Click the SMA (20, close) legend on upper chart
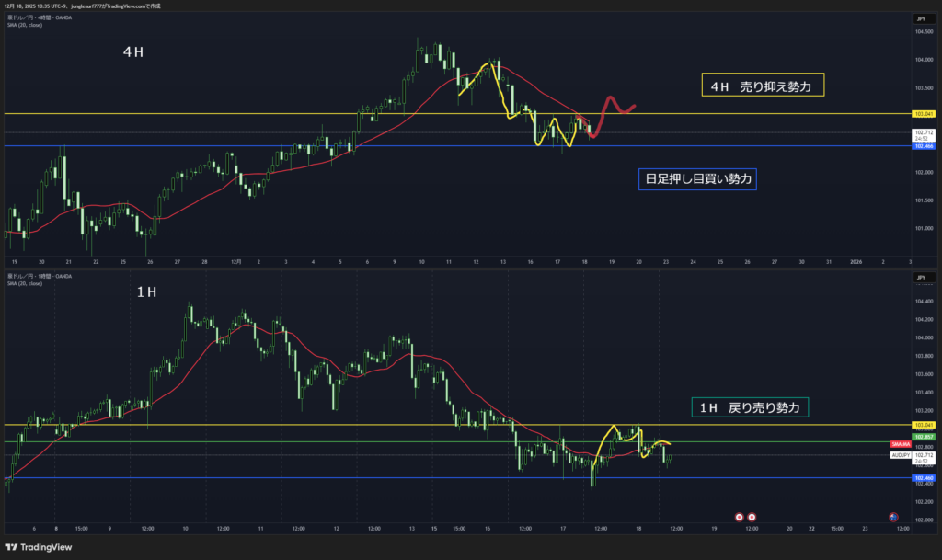942x560 pixels. tap(24, 25)
